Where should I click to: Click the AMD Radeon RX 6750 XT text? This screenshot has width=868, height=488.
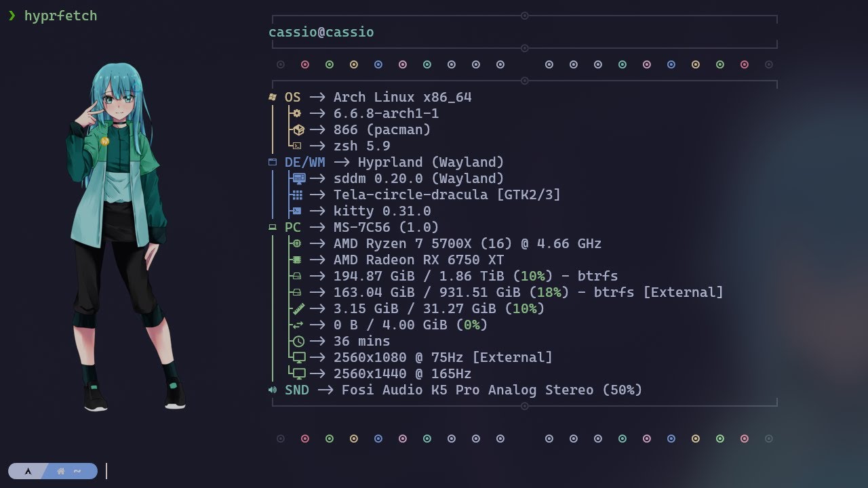(419, 260)
